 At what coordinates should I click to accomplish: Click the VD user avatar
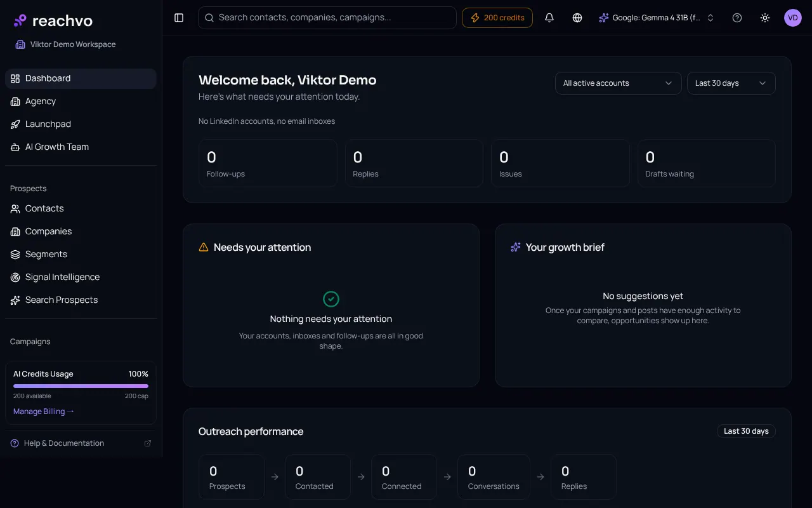(x=793, y=18)
